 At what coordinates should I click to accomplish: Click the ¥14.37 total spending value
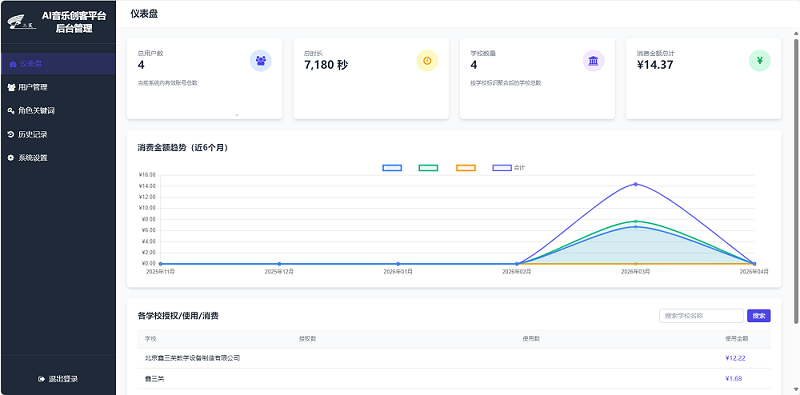pyautogui.click(x=656, y=65)
